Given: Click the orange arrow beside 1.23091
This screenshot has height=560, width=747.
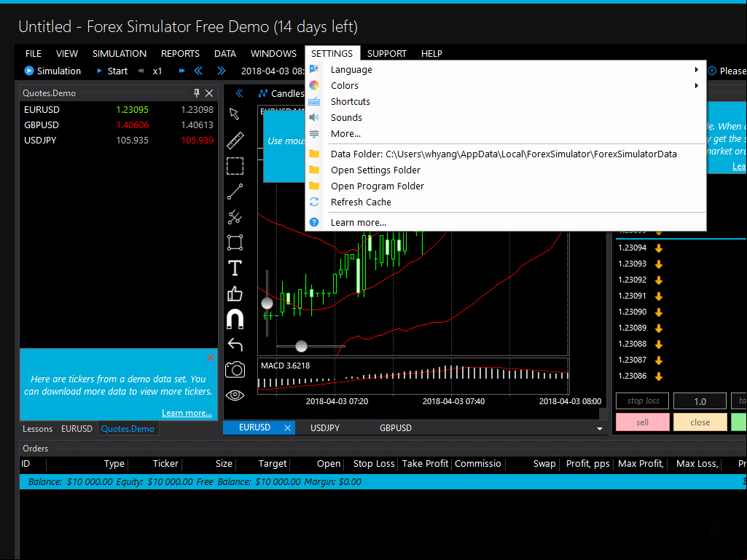Looking at the screenshot, I should 659,296.
